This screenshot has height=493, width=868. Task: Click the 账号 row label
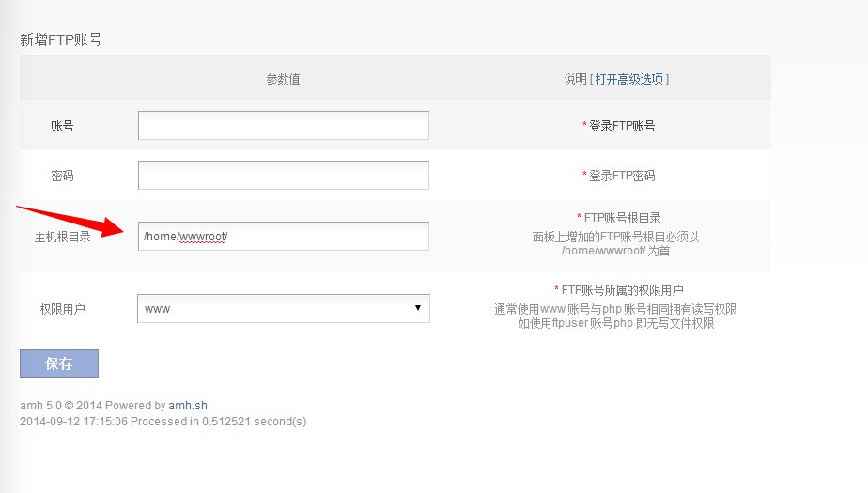tap(62, 126)
